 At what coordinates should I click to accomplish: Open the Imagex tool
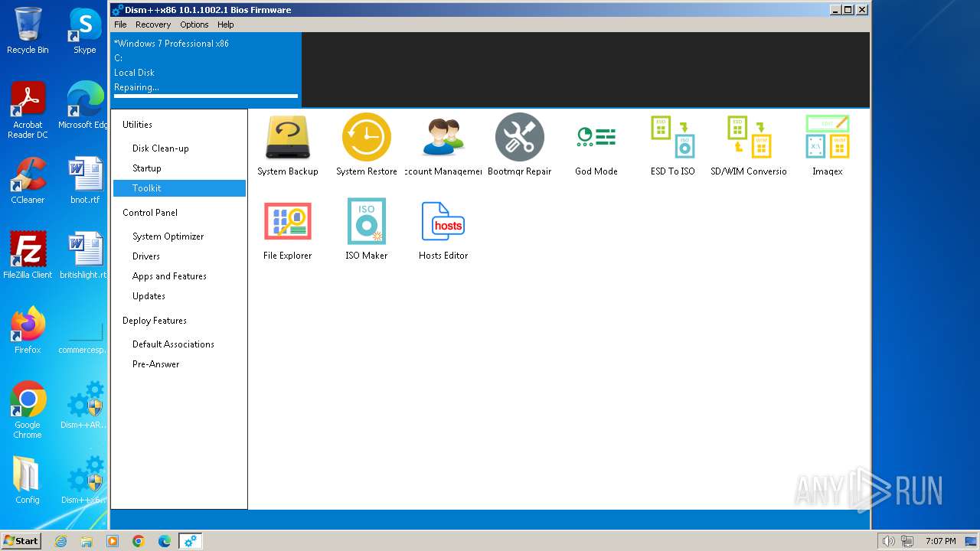pyautogui.click(x=827, y=145)
